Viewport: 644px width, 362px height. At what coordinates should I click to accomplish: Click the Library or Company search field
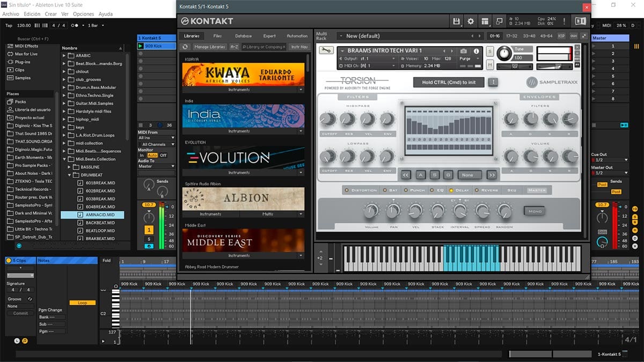click(264, 47)
